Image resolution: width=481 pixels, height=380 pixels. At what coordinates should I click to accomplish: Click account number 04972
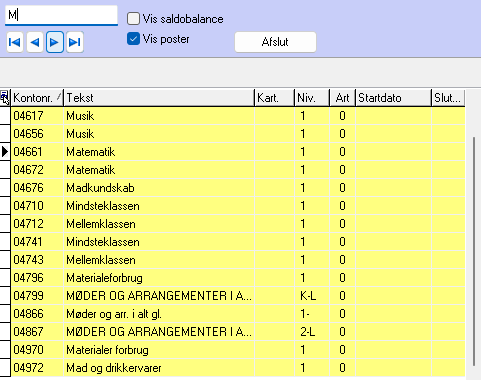(29, 368)
